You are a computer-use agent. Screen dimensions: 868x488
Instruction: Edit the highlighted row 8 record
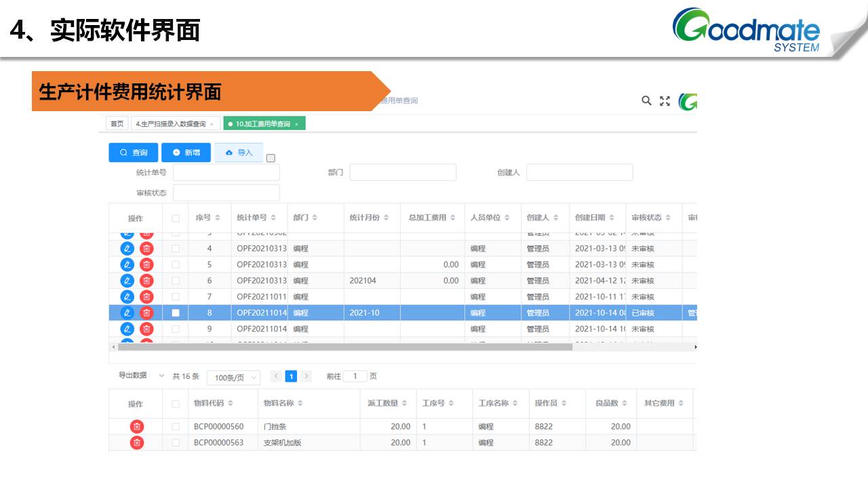click(x=127, y=313)
